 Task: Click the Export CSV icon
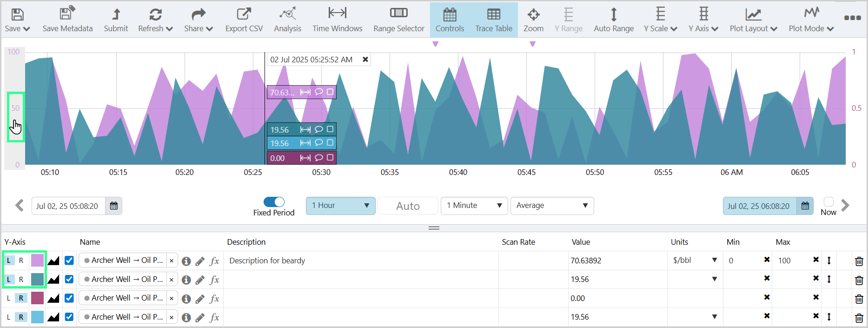point(244,15)
